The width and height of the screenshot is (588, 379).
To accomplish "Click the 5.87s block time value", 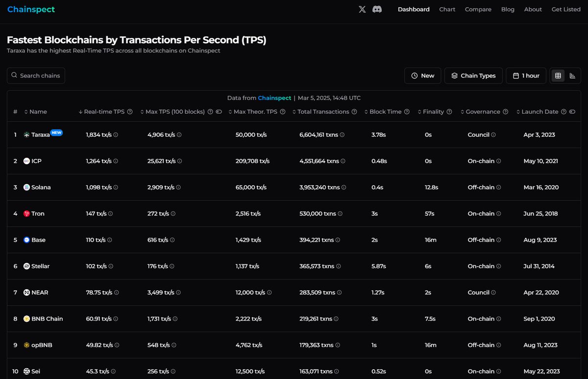I will (x=379, y=266).
